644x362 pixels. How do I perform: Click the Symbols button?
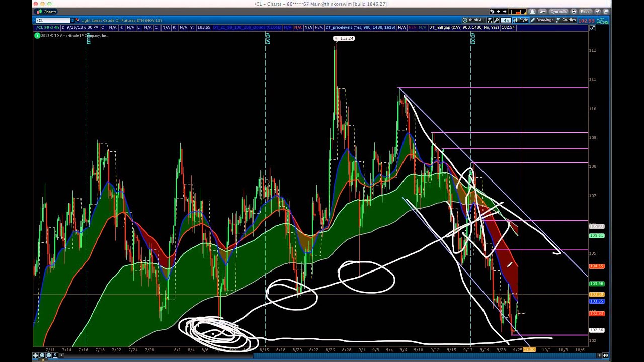(x=558, y=12)
